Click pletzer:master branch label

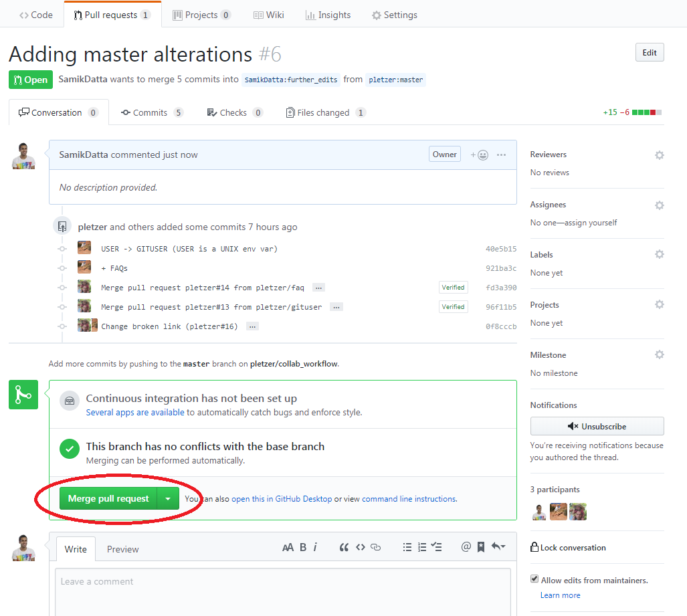point(395,80)
